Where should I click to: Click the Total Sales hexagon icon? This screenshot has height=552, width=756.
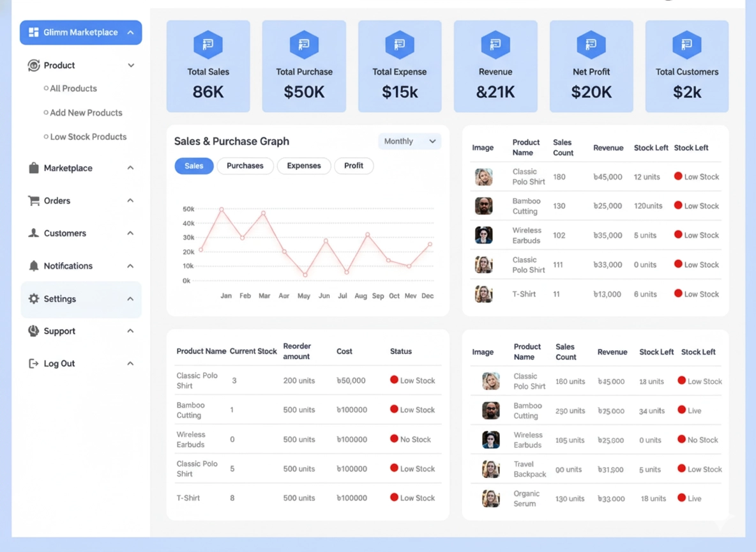(208, 45)
